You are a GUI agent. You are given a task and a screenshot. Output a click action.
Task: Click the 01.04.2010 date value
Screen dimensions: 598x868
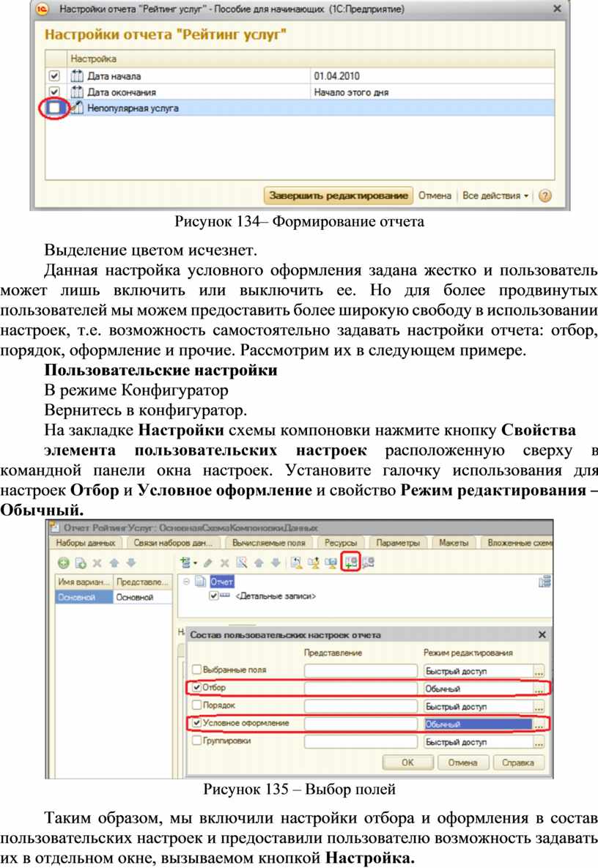pyautogui.click(x=336, y=76)
